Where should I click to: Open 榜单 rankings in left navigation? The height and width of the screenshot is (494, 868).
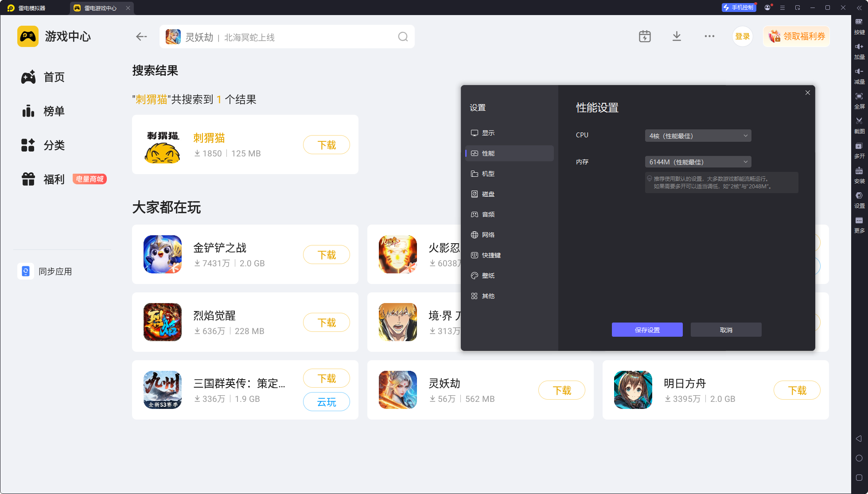pyautogui.click(x=54, y=111)
